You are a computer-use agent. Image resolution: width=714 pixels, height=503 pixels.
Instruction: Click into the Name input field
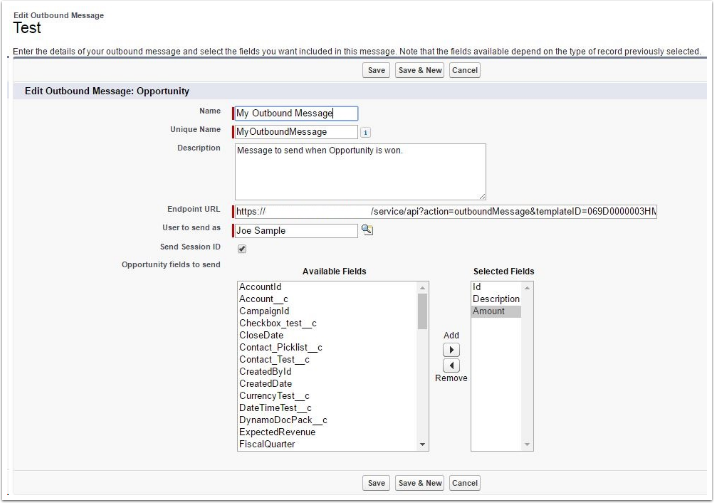click(296, 114)
